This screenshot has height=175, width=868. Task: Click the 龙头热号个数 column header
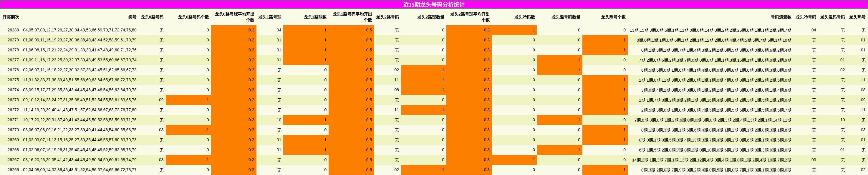[x=613, y=17]
